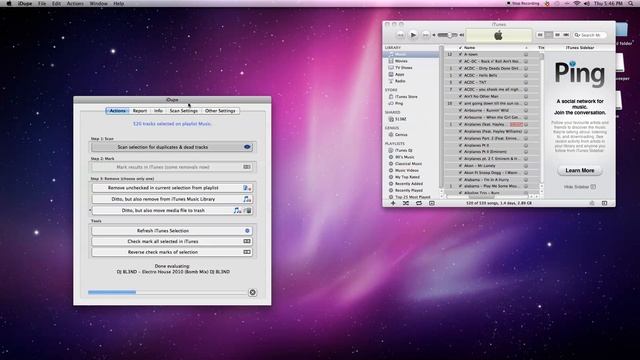Uncheck the Ain't No Other Man checkbox

coord(460,96)
